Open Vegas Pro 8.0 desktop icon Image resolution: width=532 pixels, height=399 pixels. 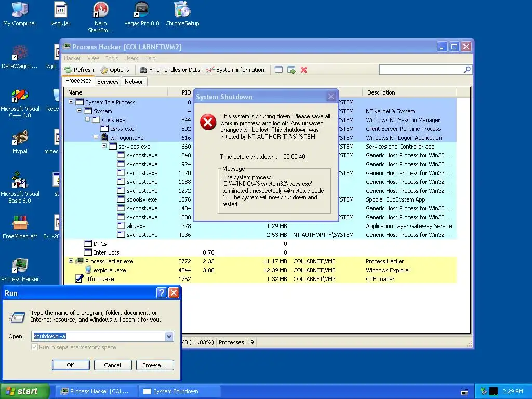tap(141, 14)
